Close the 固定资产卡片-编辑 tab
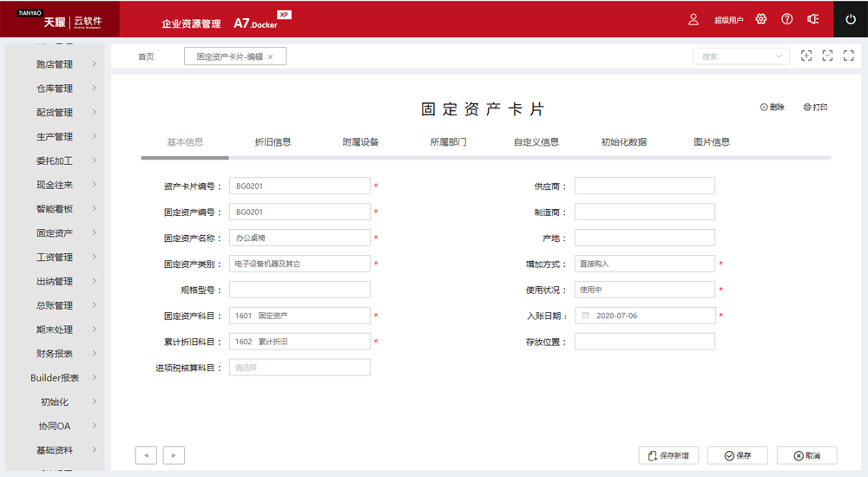This screenshot has height=477, width=868. click(270, 56)
